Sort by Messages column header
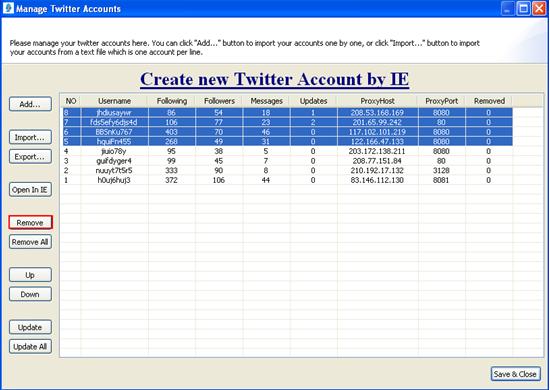550x390 pixels. [x=267, y=101]
